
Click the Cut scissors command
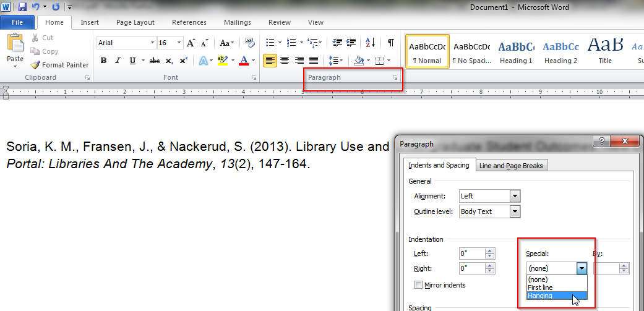[x=42, y=38]
